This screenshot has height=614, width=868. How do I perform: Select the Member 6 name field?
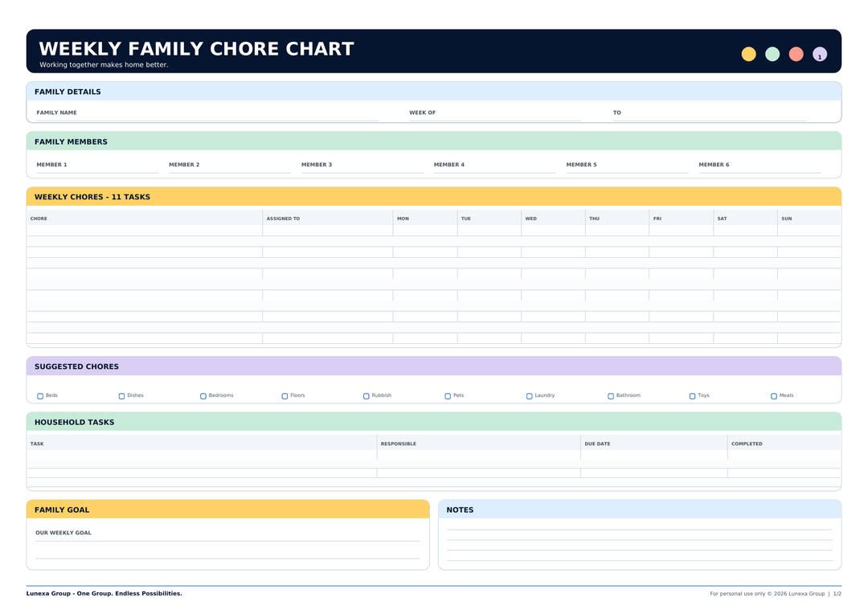759,166
